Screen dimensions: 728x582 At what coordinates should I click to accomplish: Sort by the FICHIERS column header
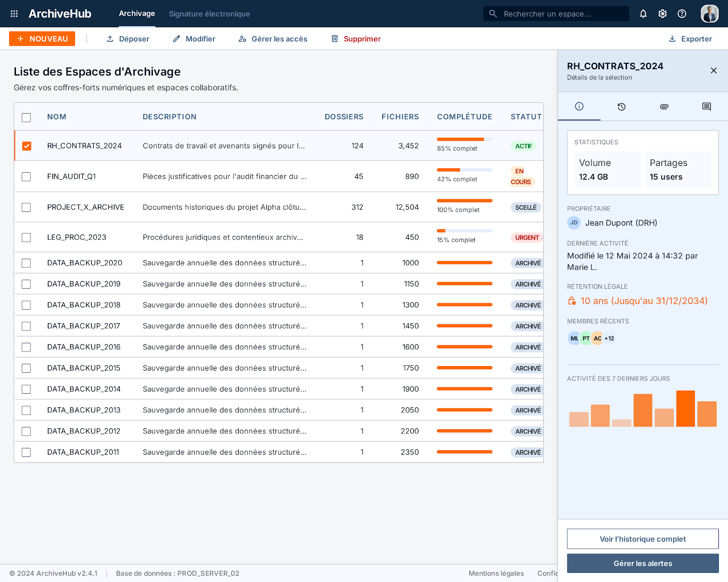click(400, 117)
